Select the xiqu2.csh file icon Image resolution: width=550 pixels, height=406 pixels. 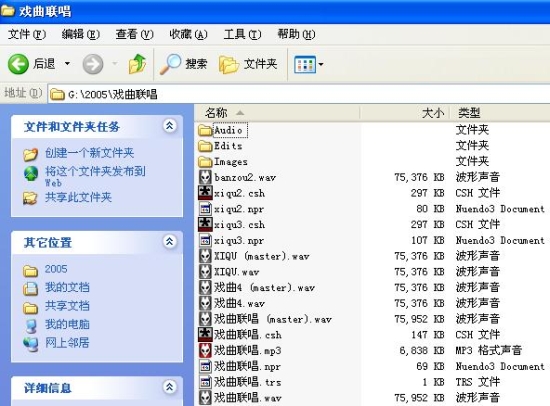[x=205, y=193]
